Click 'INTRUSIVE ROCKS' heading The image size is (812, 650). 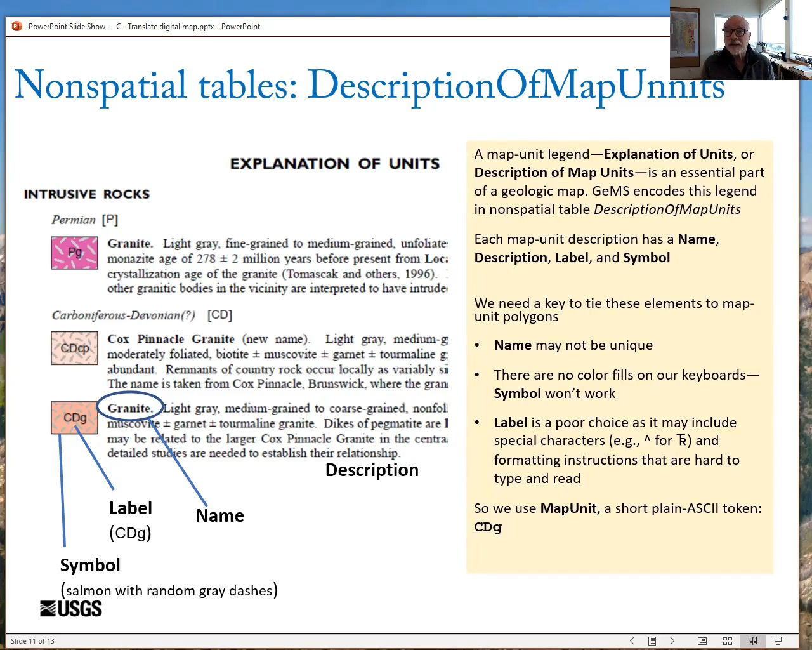(x=87, y=194)
